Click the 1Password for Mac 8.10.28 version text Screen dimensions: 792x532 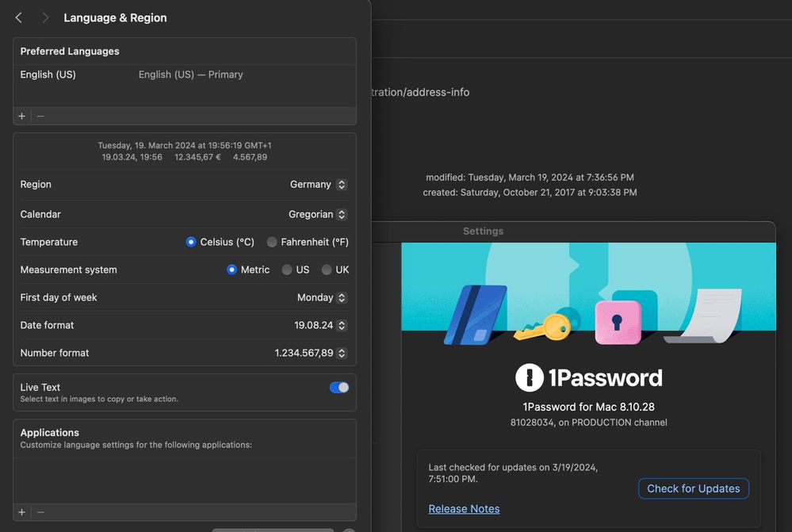pos(588,407)
